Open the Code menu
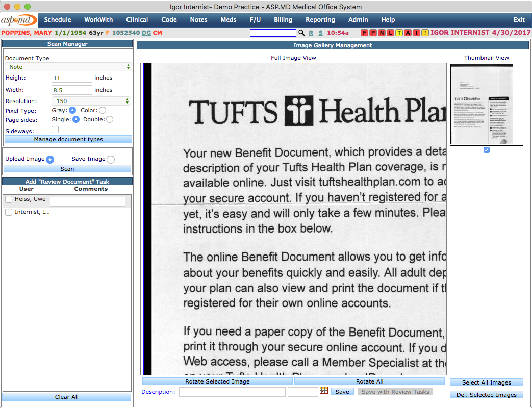 (x=169, y=20)
